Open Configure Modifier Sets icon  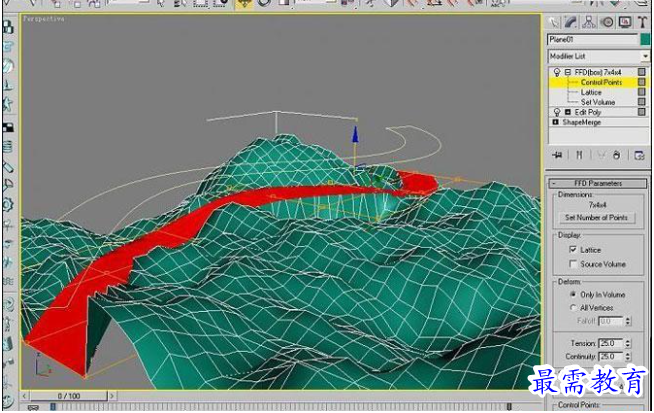639,156
